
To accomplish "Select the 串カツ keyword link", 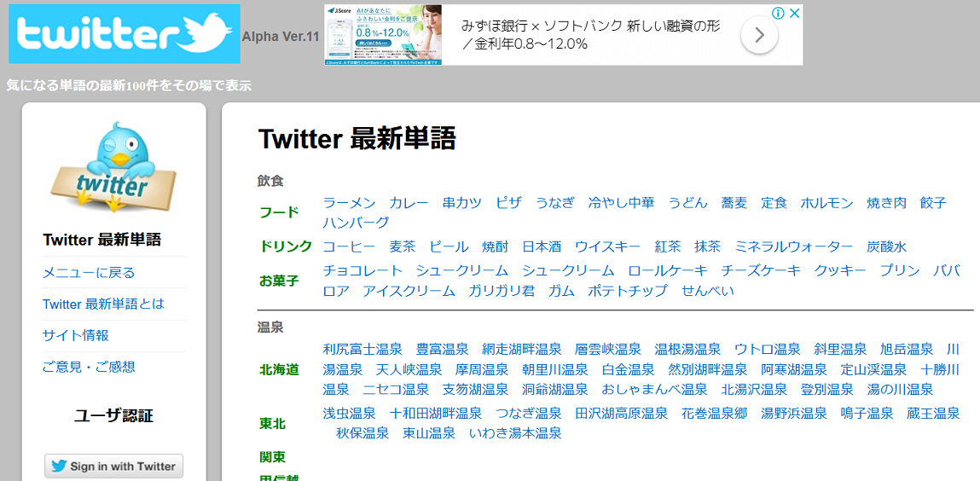I will [462, 202].
